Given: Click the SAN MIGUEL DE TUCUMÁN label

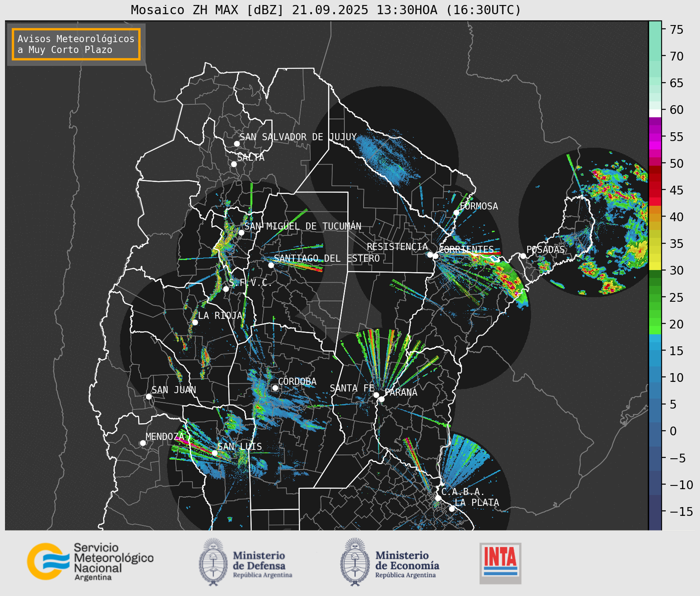Looking at the screenshot, I should 303,226.
